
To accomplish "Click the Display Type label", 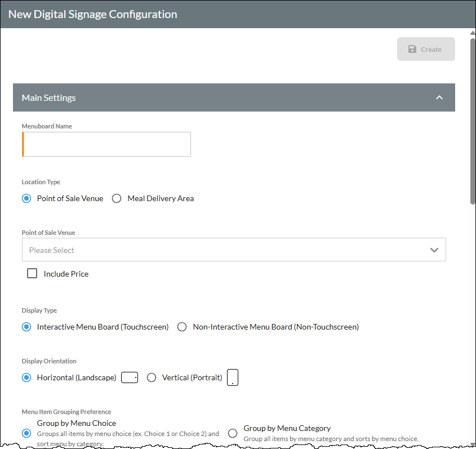I will coord(39,310).
